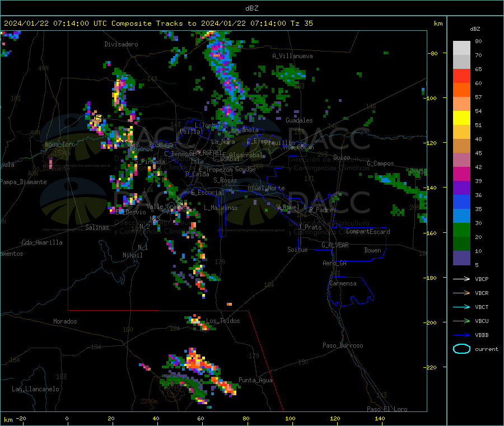The width and height of the screenshot is (504, 426).
Task: Pick the magenta 42 dBZ color swatch
Action: [x=461, y=174]
